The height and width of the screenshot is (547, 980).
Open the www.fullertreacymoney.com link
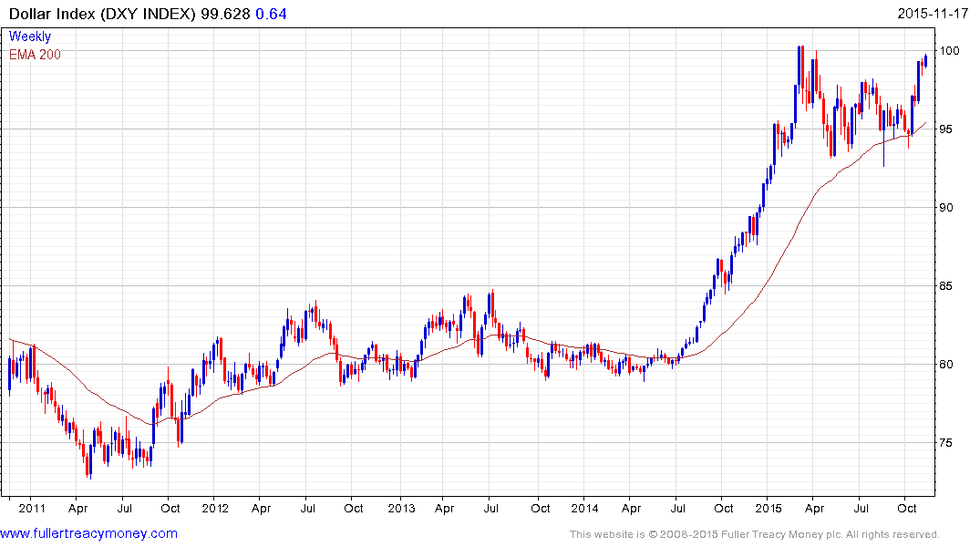[88, 533]
